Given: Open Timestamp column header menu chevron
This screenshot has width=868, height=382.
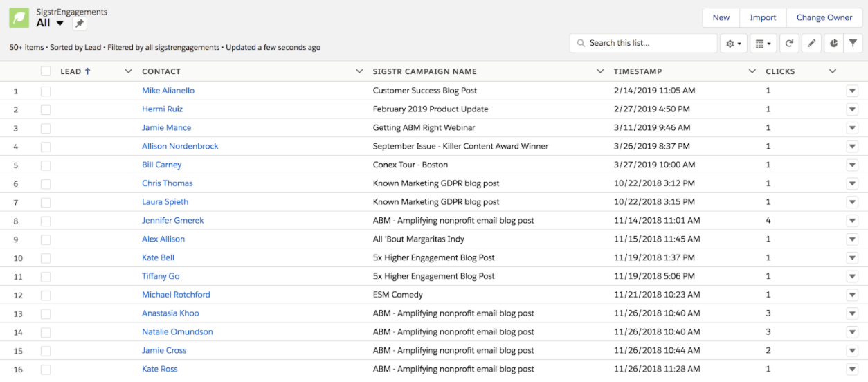Looking at the screenshot, I should click(752, 71).
